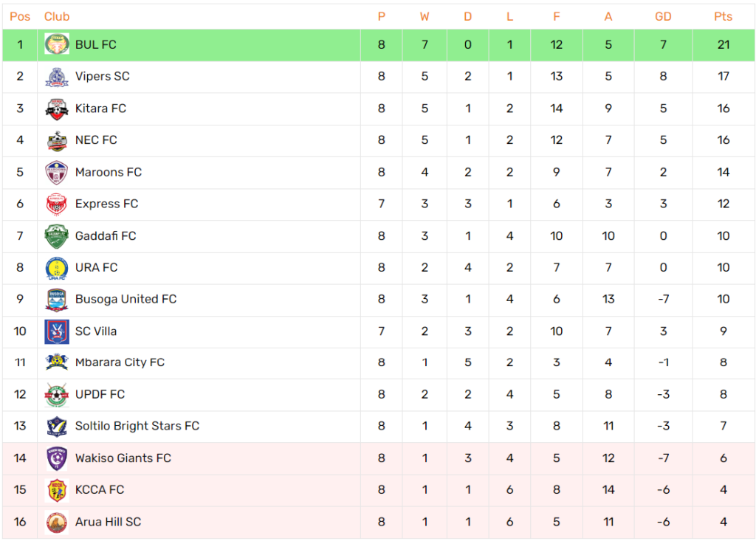
Task: Click the SC Villa blue crest
Action: pos(57,331)
